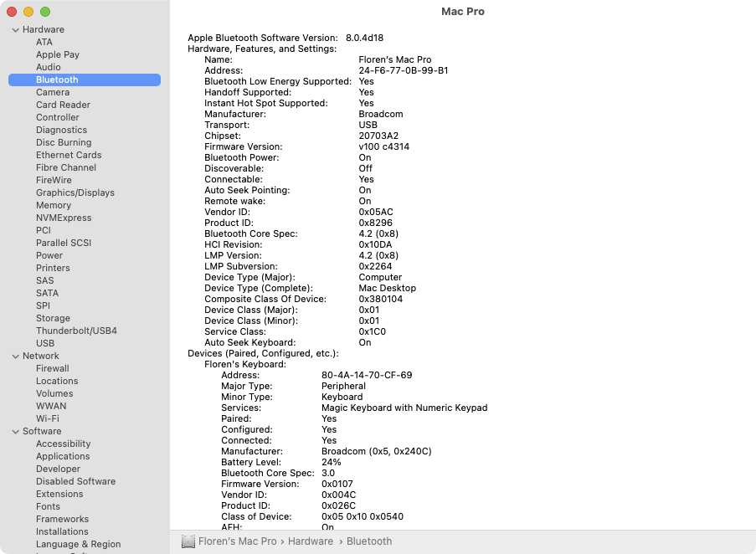The image size is (756, 554).
Task: Click the Floren's Keyboard device heading
Action: [245, 365]
